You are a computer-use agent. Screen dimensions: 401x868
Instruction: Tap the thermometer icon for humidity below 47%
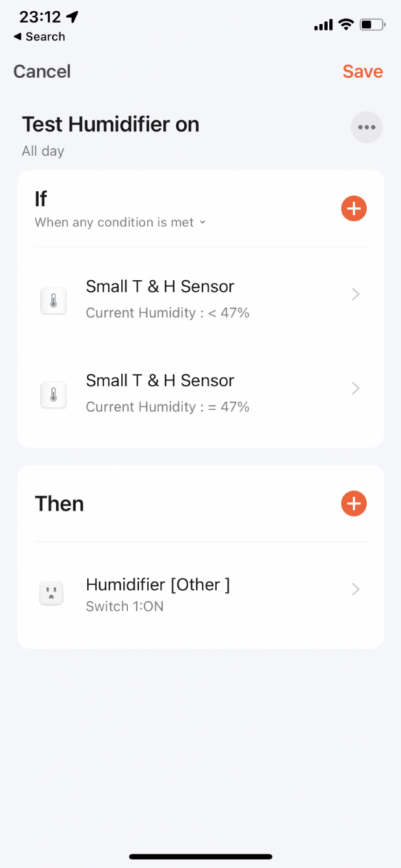coord(53,300)
